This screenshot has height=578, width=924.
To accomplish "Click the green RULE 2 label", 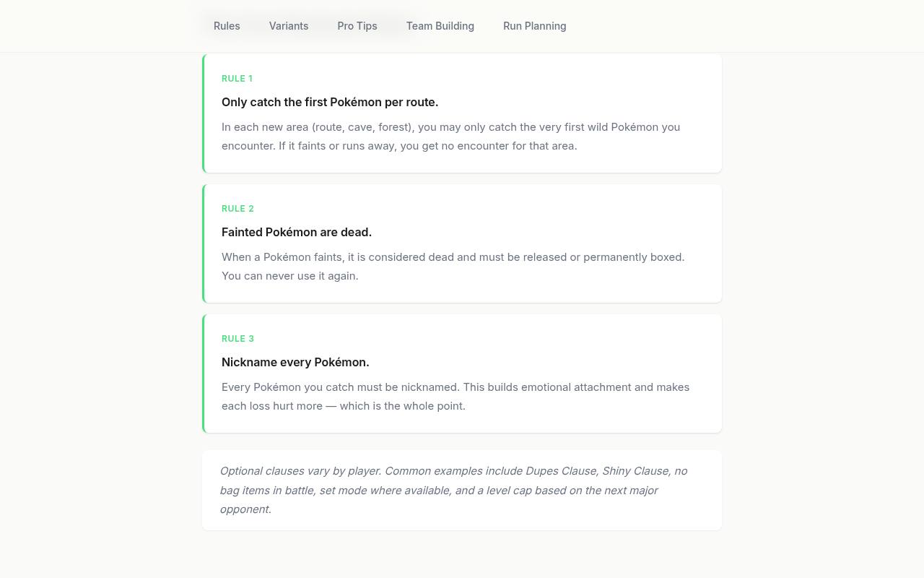I will coord(237,209).
